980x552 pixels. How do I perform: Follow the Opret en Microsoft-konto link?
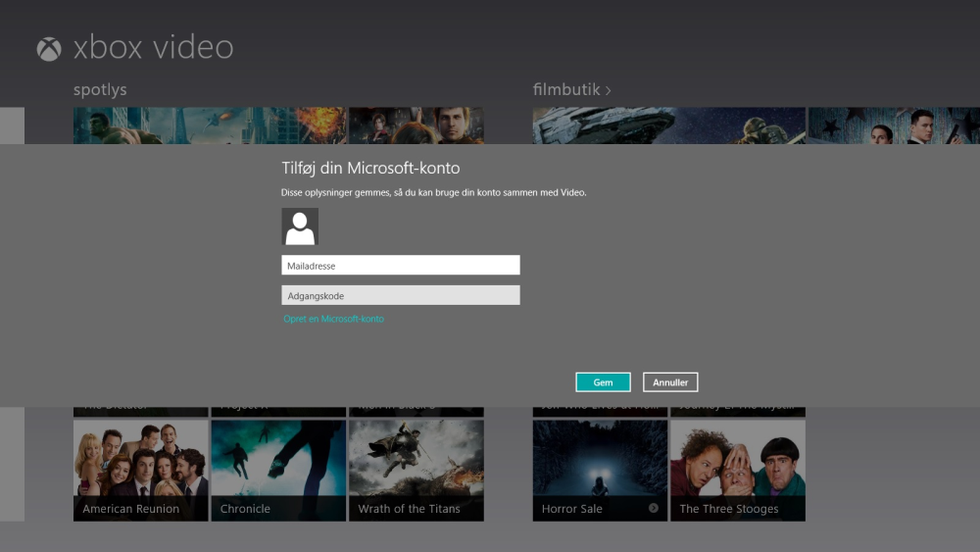click(x=333, y=319)
